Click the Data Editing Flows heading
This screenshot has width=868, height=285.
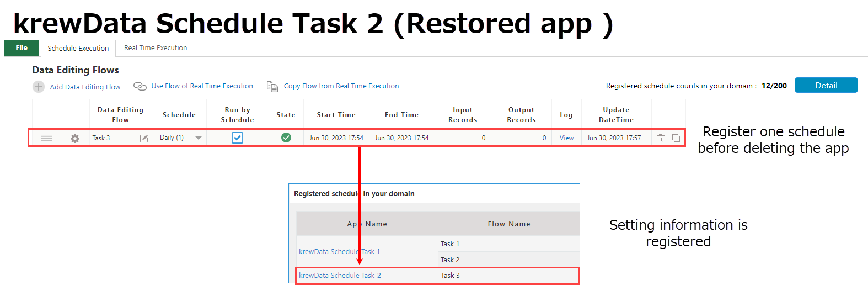pos(76,70)
